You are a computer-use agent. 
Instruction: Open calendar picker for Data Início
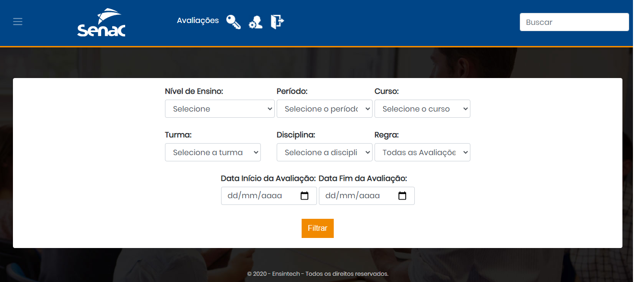(304, 196)
